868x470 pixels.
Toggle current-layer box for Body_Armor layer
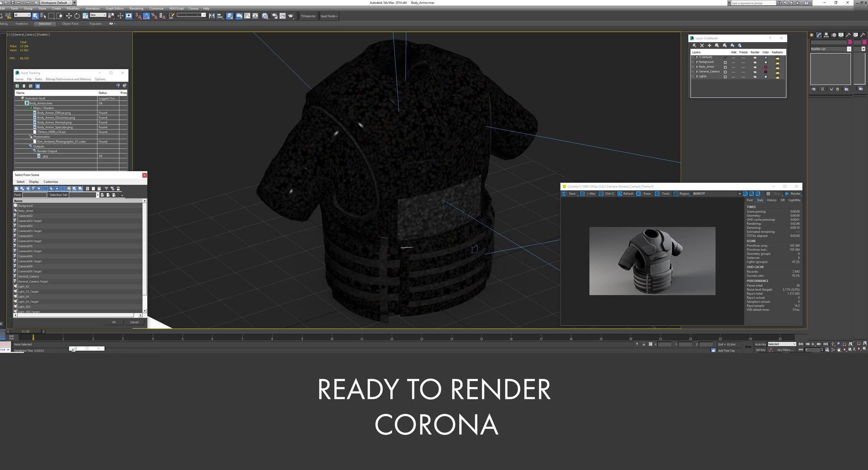[725, 67]
